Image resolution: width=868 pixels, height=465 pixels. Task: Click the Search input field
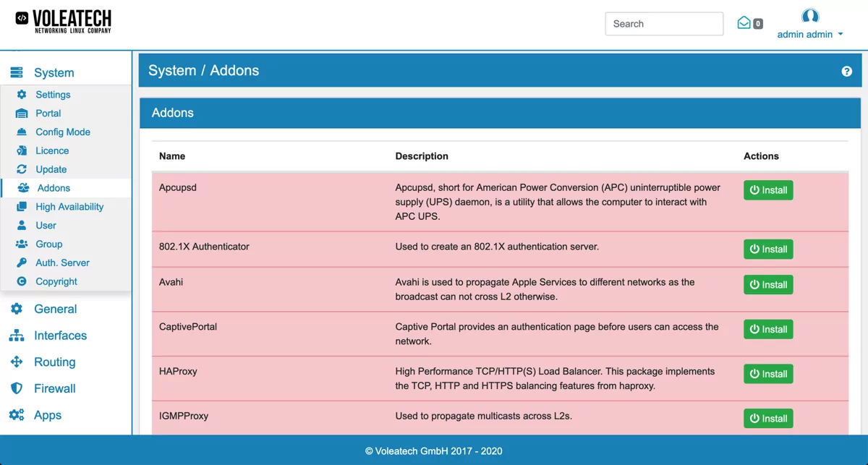tap(663, 23)
